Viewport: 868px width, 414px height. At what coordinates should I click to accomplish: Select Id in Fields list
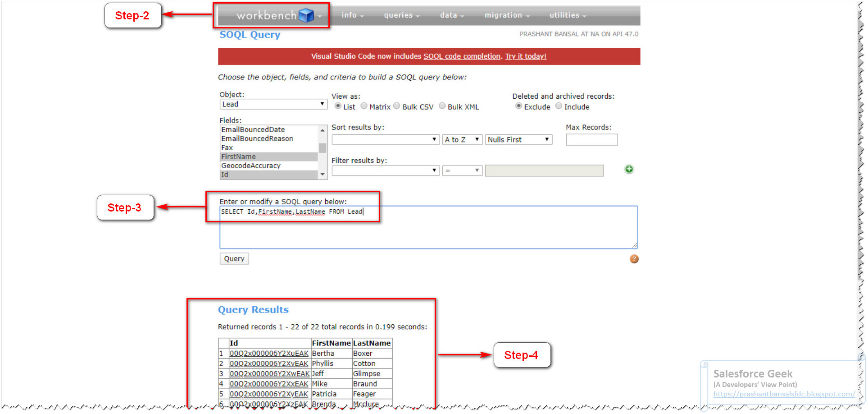[x=269, y=175]
